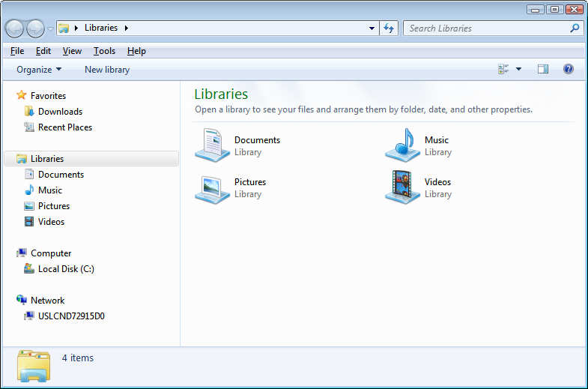Select Documents in the navigation tree
Image resolution: width=588 pixels, height=389 pixels.
[x=61, y=175]
